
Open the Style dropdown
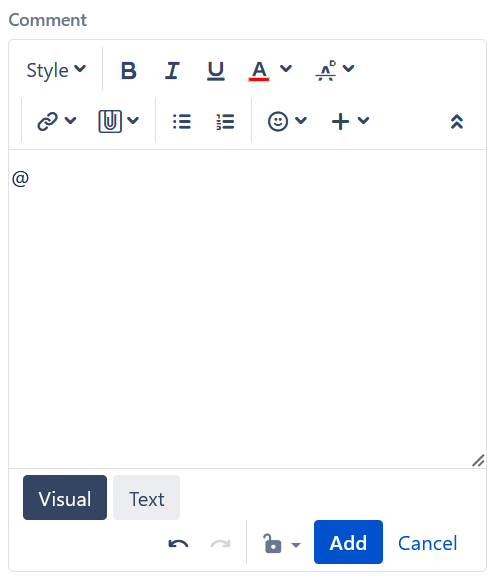pyautogui.click(x=56, y=70)
